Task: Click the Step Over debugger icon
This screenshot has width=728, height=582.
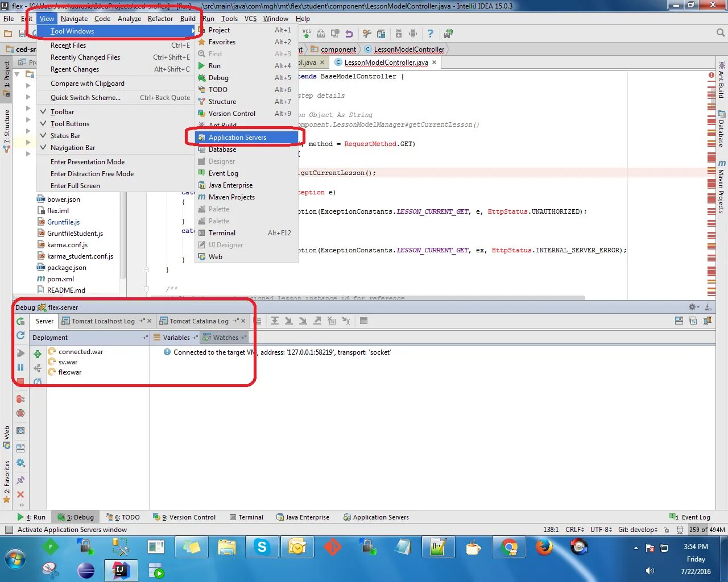Action: point(275,321)
